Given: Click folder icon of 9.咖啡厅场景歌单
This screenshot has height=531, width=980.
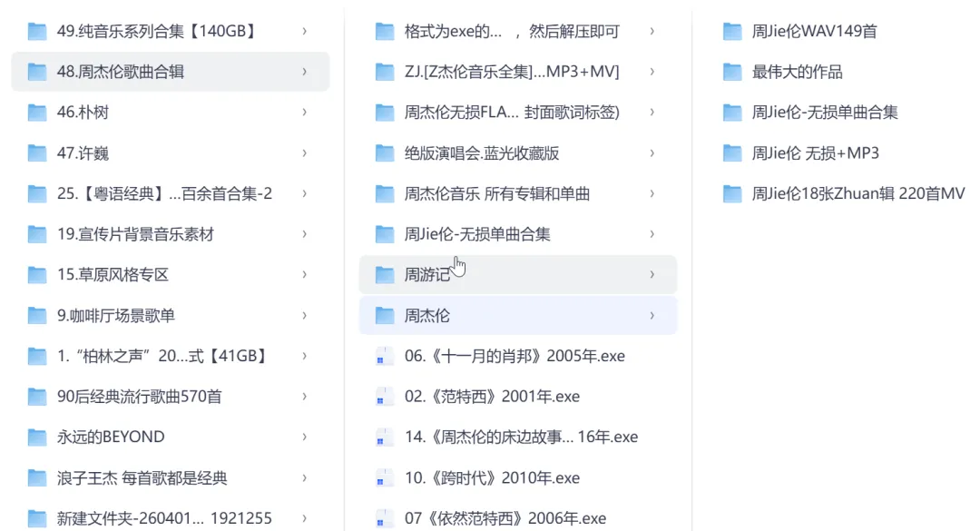Looking at the screenshot, I should 37,316.
